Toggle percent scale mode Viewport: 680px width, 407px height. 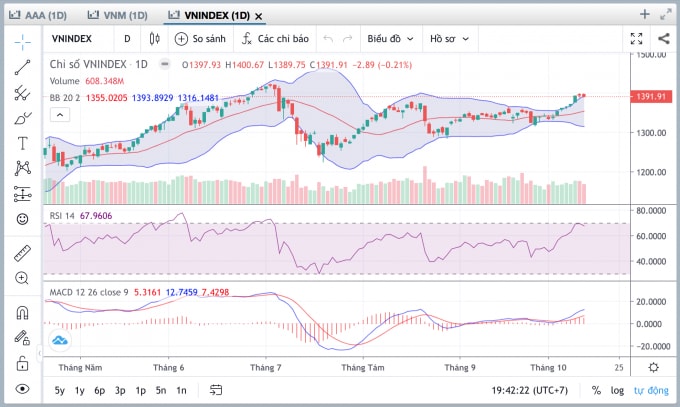596,391
